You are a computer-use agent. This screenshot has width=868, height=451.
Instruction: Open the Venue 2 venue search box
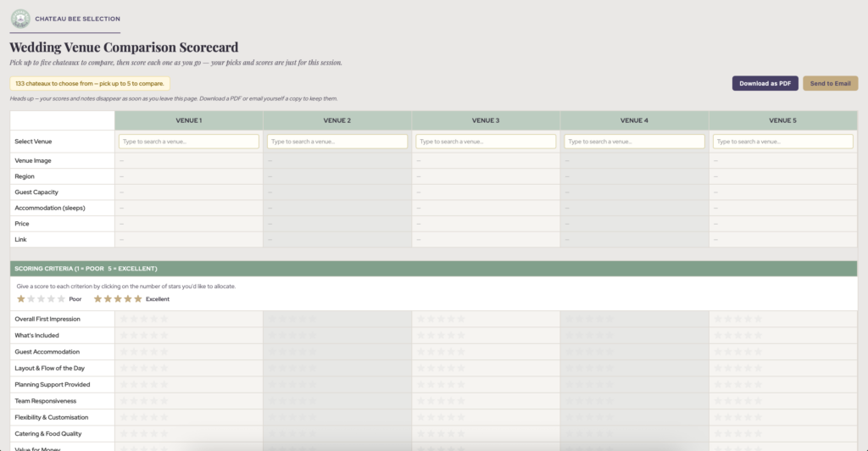[337, 142]
